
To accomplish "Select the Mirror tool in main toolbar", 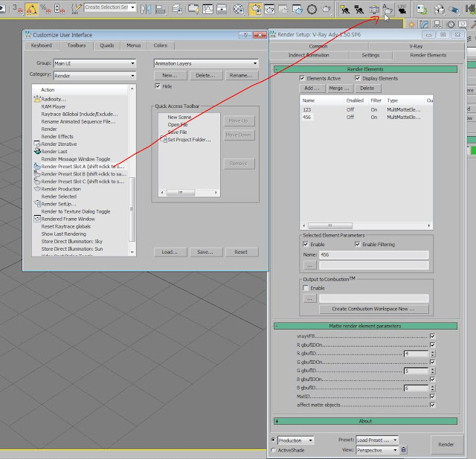I will coord(146,9).
